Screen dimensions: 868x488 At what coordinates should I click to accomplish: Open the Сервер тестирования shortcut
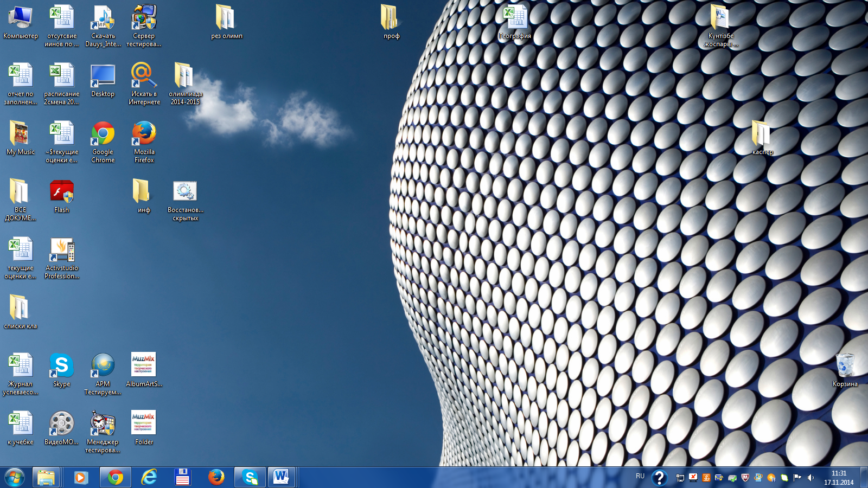[144, 26]
